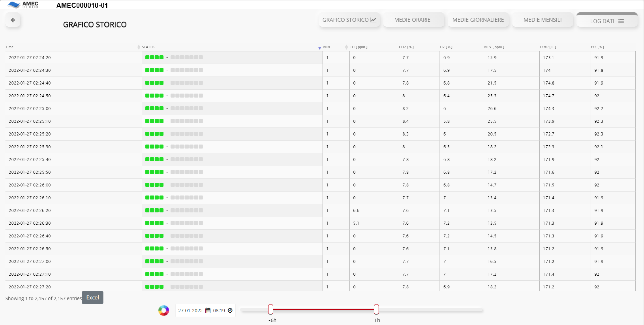
Task: Click the NOx value 13.4
Action: 492,198
